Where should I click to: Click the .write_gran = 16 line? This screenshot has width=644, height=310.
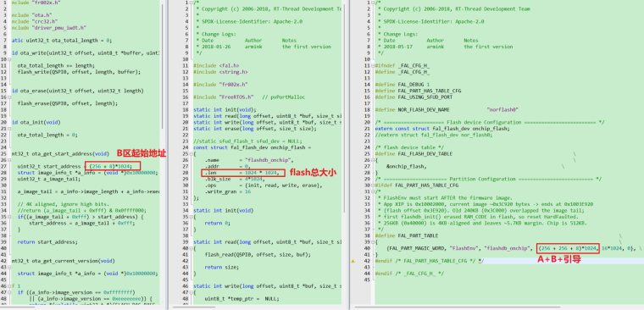point(228,191)
